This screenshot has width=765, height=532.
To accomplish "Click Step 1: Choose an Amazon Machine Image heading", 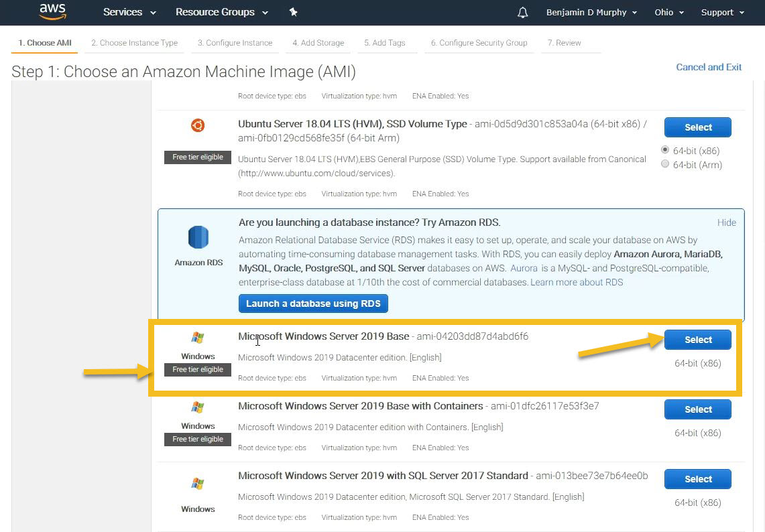I will pos(184,72).
